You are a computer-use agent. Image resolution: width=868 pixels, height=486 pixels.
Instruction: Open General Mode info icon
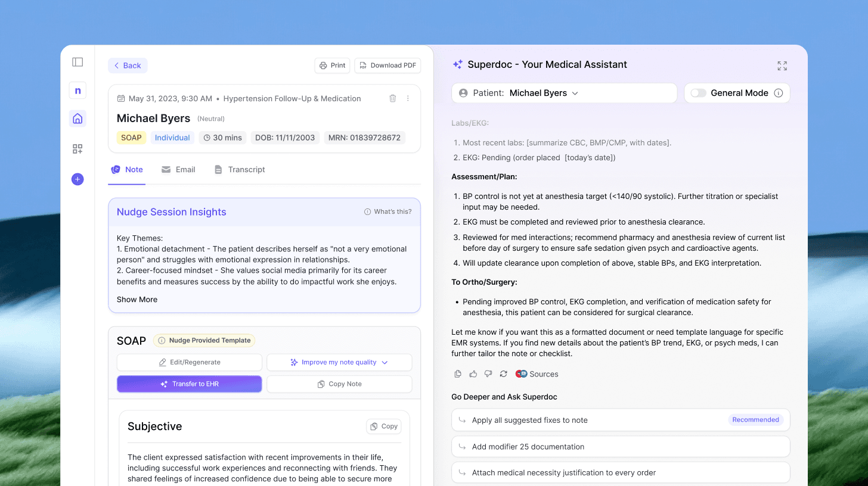click(x=778, y=93)
